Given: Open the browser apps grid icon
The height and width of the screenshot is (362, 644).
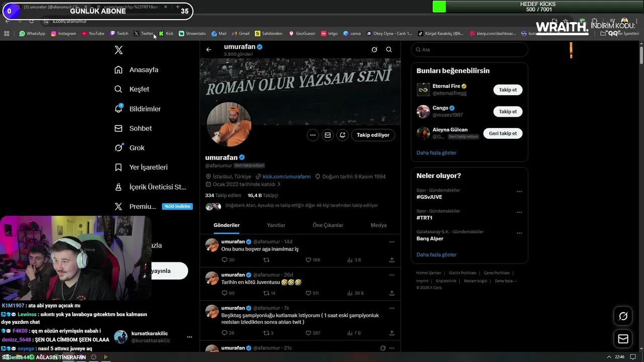Looking at the screenshot, I should 7,34.
